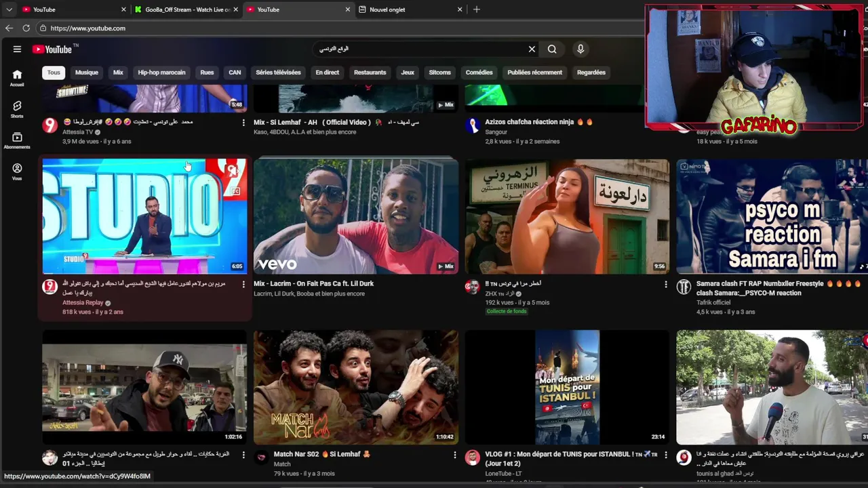Open Tafrik officiel channel avatar
Image resolution: width=868 pixels, height=488 pixels.
tap(684, 287)
